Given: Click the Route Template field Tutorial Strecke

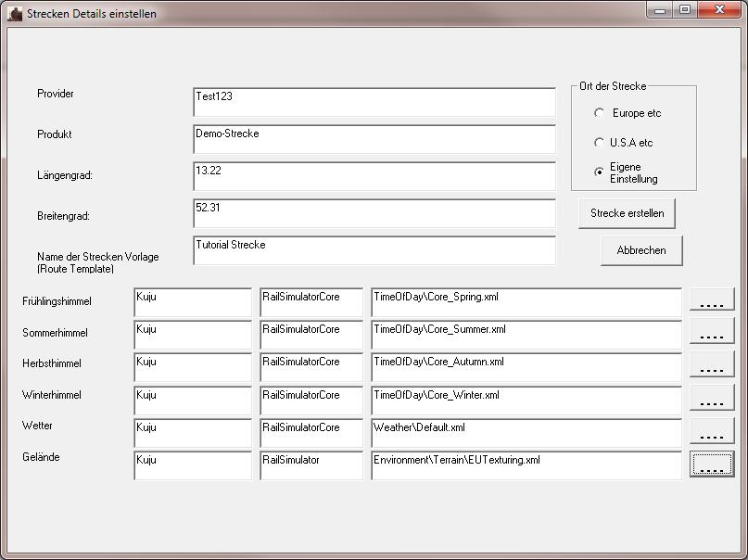Looking at the screenshot, I should 374,250.
